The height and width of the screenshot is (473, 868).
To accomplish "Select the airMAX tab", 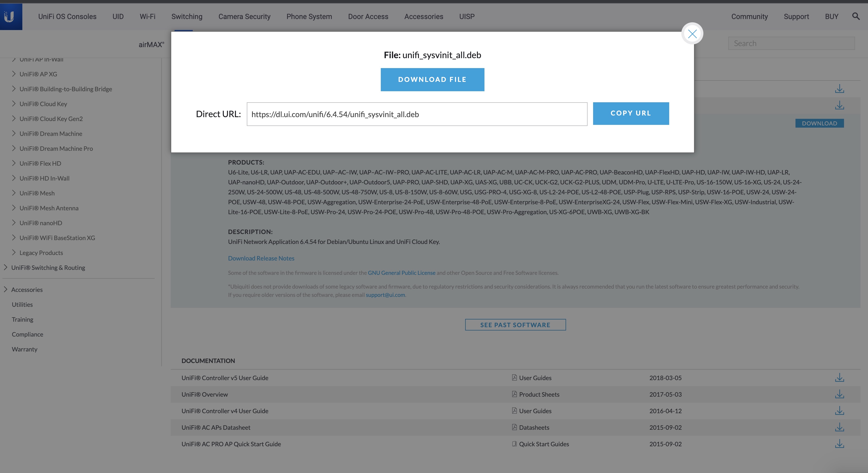I will click(x=151, y=44).
